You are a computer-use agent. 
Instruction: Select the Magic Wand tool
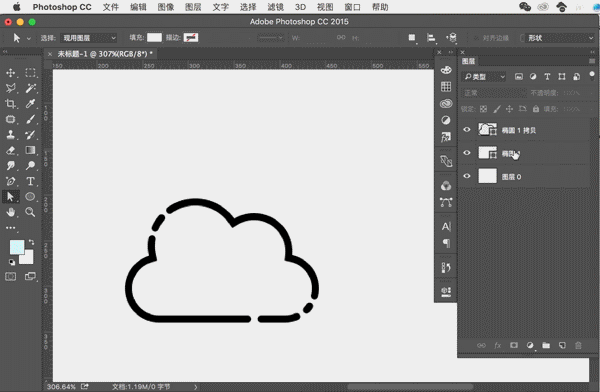[x=30, y=88]
